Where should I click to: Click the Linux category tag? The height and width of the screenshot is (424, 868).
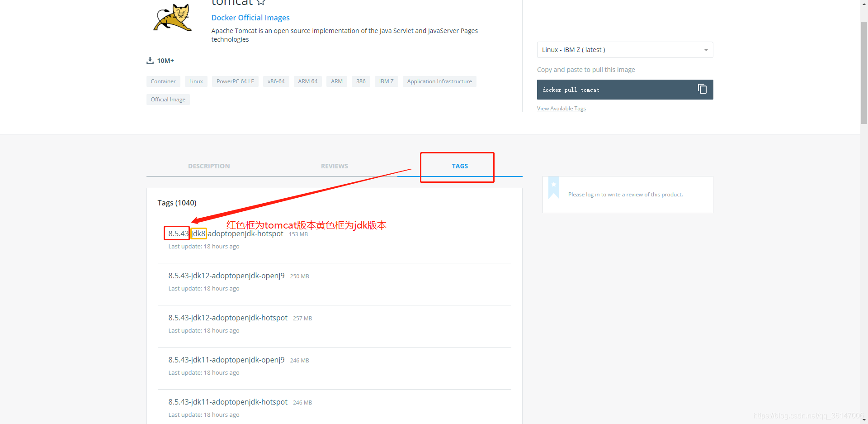(x=196, y=81)
